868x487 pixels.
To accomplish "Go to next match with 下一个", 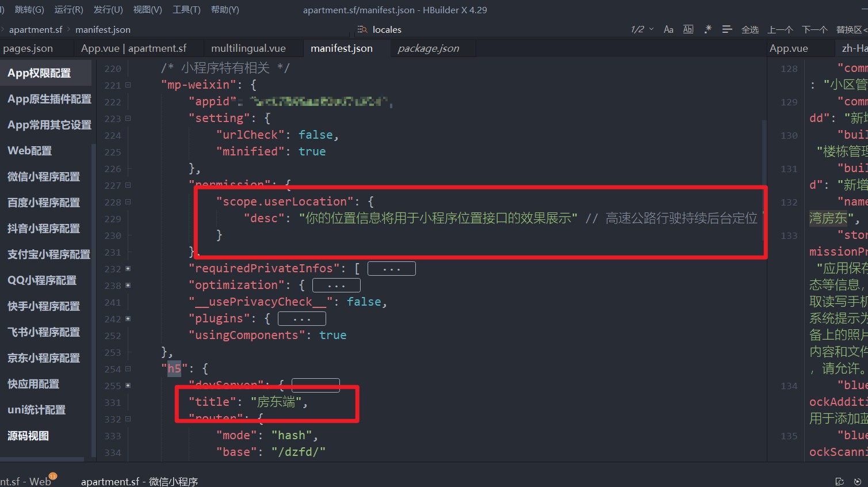I will coord(815,29).
